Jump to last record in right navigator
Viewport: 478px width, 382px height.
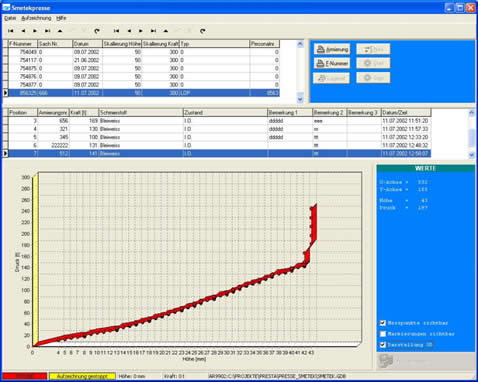pyautogui.click(x=153, y=31)
